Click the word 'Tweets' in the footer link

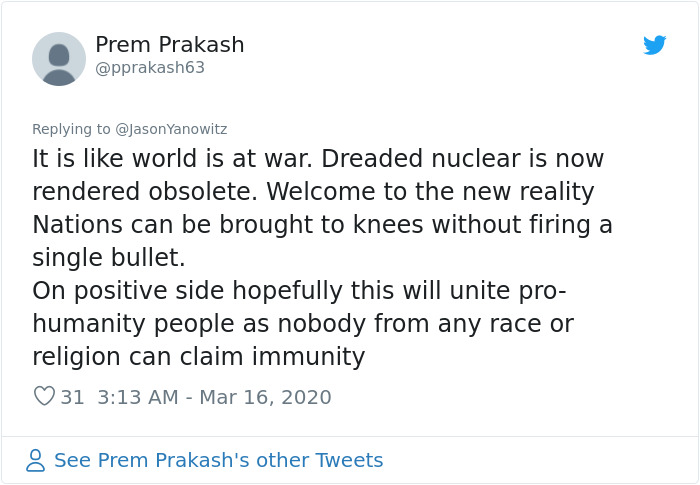point(349,460)
